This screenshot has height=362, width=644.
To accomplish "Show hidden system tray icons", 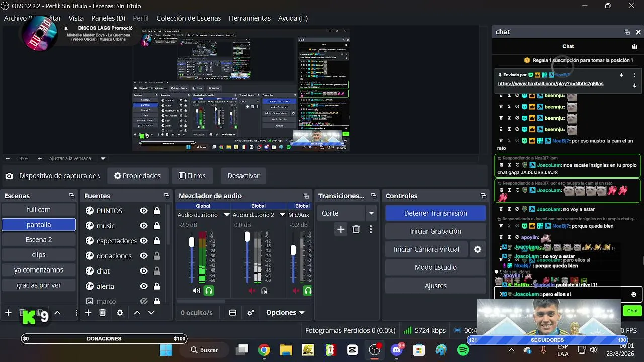I will (x=511, y=350).
